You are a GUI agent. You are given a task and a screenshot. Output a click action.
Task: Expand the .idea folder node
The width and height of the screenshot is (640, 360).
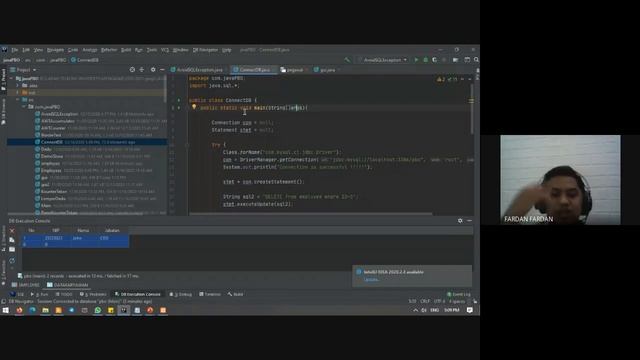tap(18, 86)
